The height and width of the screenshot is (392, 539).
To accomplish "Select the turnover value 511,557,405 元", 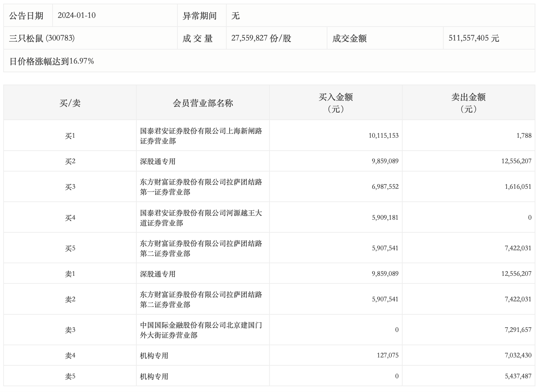I will coord(474,38).
